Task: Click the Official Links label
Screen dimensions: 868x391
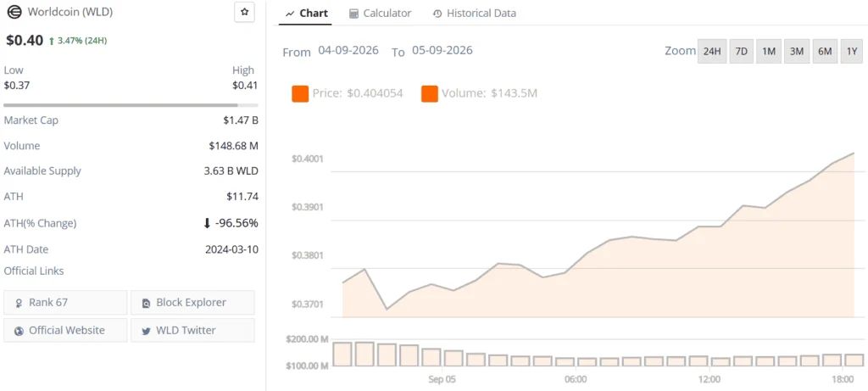Action: click(34, 271)
